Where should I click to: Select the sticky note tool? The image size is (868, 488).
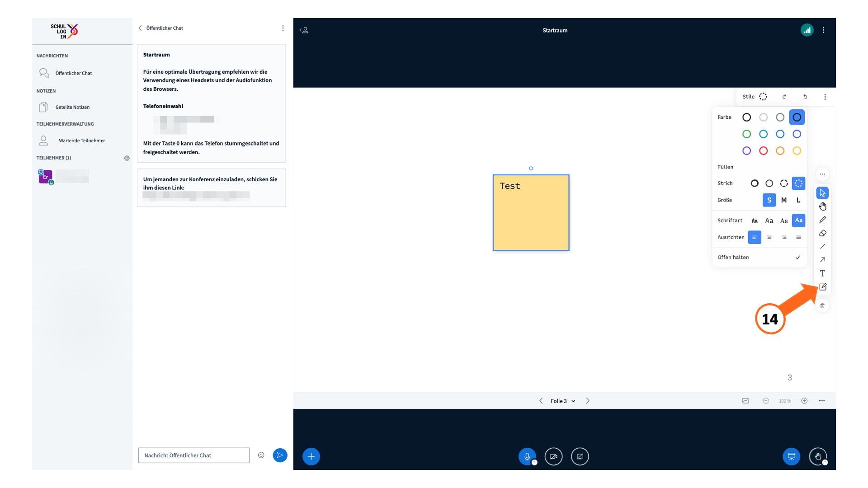tap(822, 287)
